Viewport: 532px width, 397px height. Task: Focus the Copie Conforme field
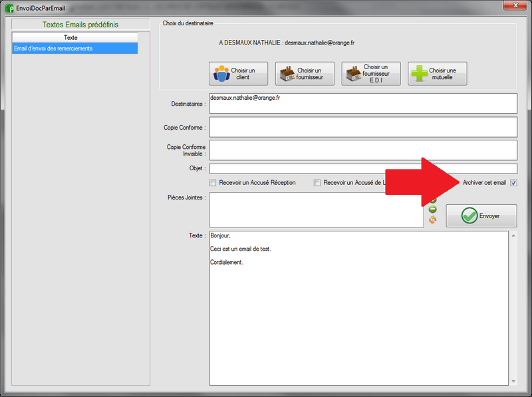[x=363, y=127]
